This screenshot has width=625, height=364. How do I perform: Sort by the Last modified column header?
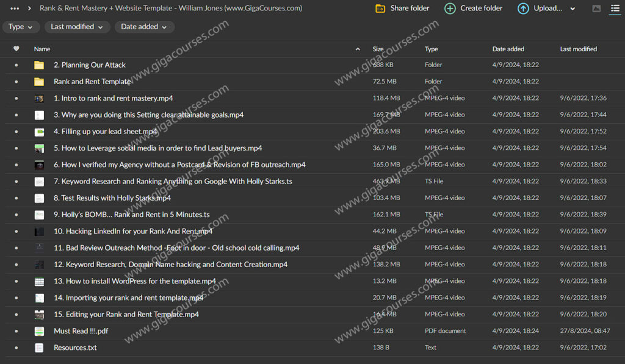click(578, 49)
